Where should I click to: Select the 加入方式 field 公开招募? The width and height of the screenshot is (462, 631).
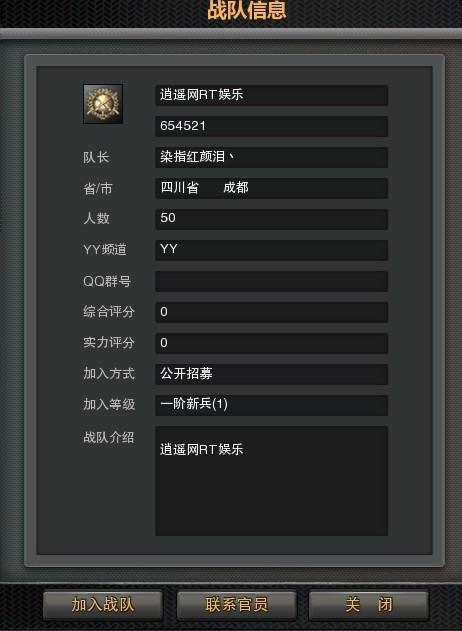272,374
